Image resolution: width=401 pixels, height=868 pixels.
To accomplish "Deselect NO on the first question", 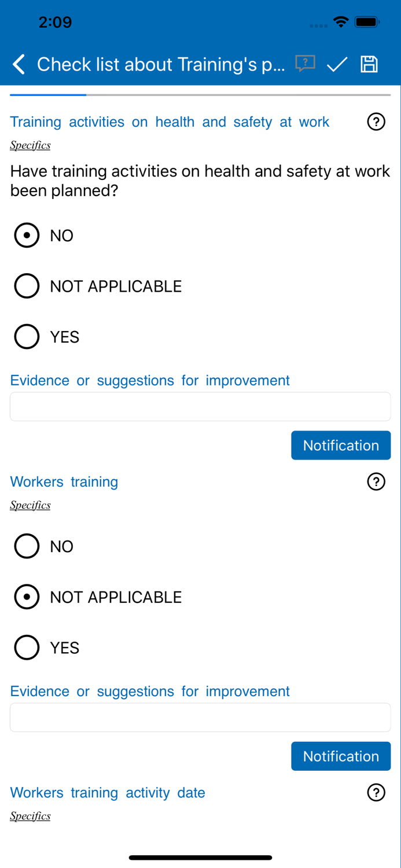I will pos(27,235).
